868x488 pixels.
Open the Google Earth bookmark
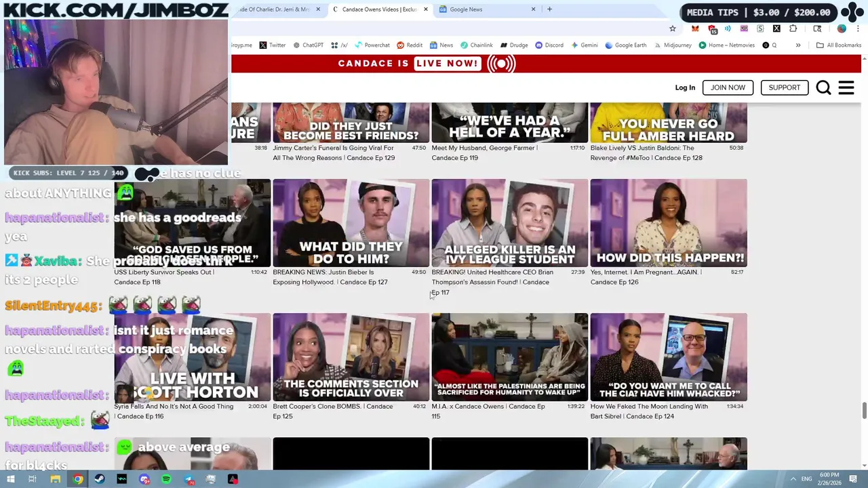626,45
